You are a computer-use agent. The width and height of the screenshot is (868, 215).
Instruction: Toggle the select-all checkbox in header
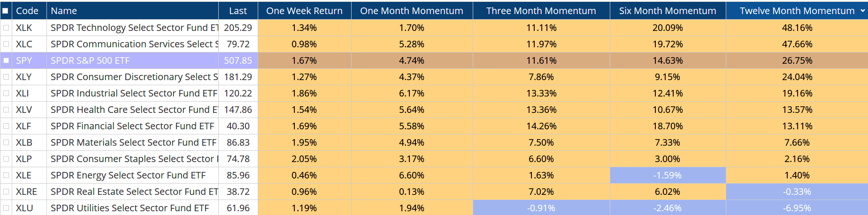pyautogui.click(x=5, y=11)
